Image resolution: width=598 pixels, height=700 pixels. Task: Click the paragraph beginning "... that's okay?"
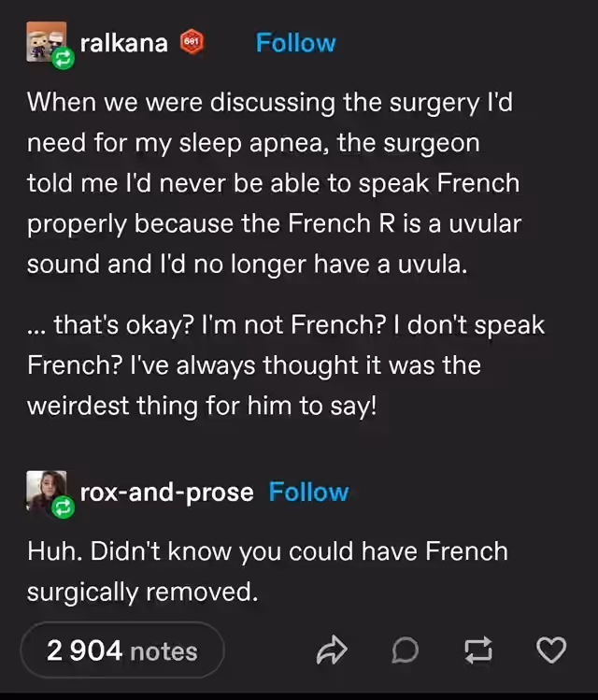(286, 365)
